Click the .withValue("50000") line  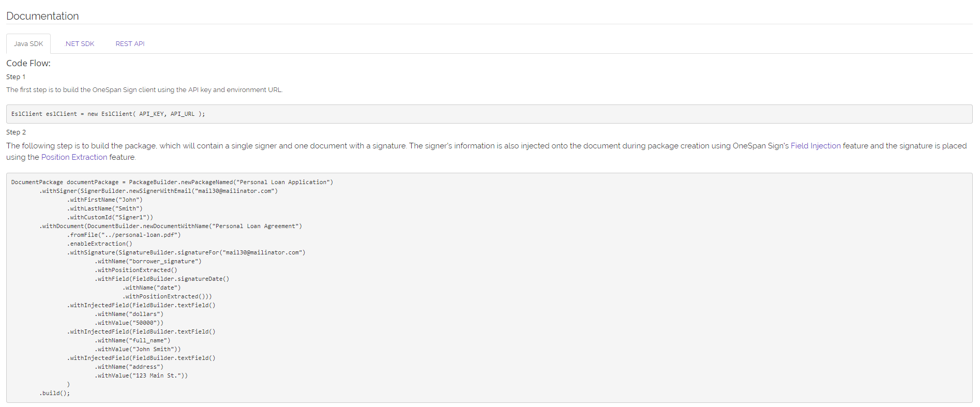(x=129, y=323)
